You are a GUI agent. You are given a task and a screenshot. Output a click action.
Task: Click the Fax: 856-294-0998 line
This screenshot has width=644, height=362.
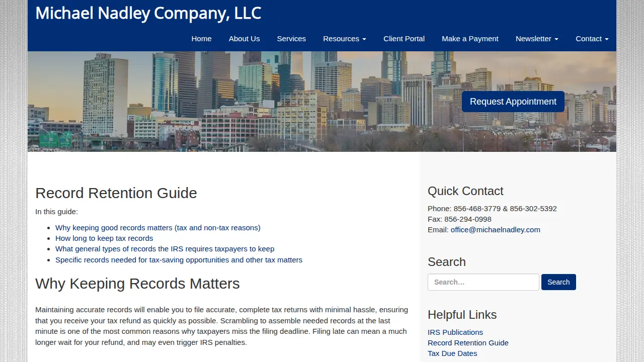(x=459, y=219)
